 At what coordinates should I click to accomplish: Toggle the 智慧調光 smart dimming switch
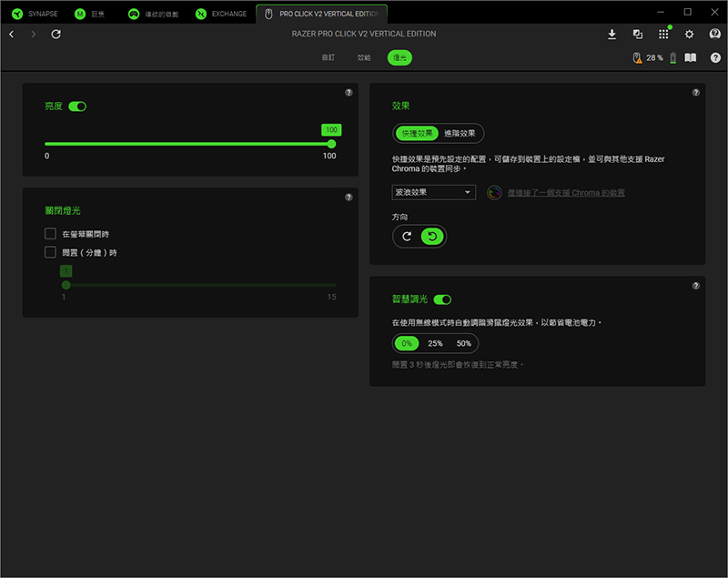click(443, 299)
